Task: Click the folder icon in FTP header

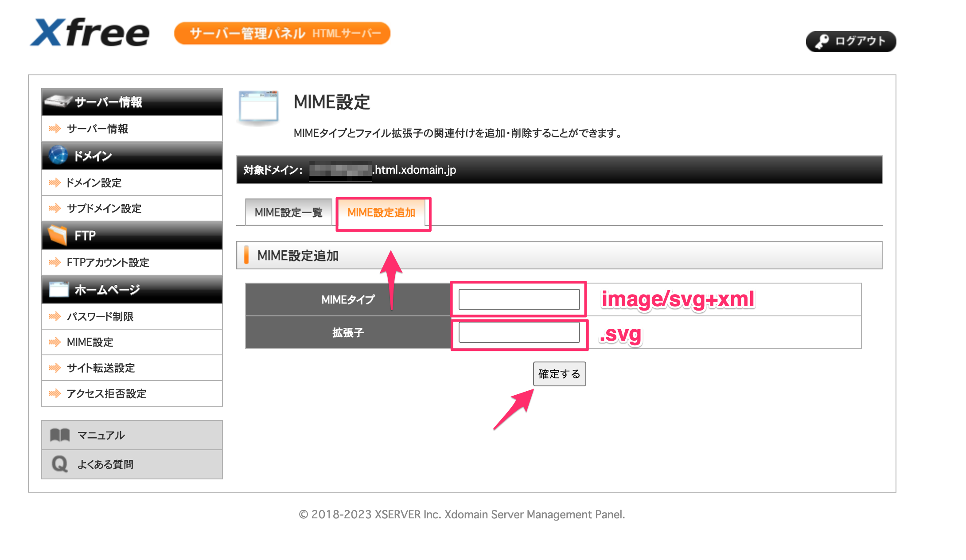Action: [x=58, y=235]
